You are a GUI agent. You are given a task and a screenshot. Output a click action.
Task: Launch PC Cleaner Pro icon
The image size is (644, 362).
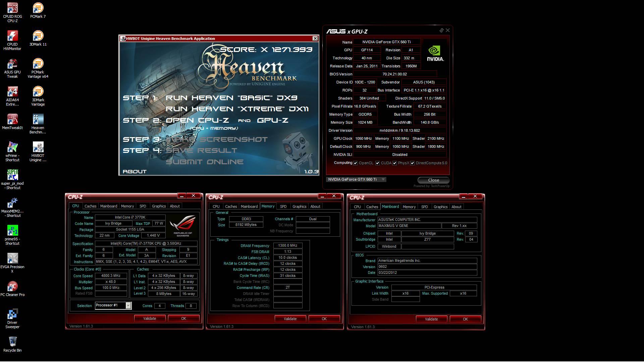pyautogui.click(x=12, y=288)
